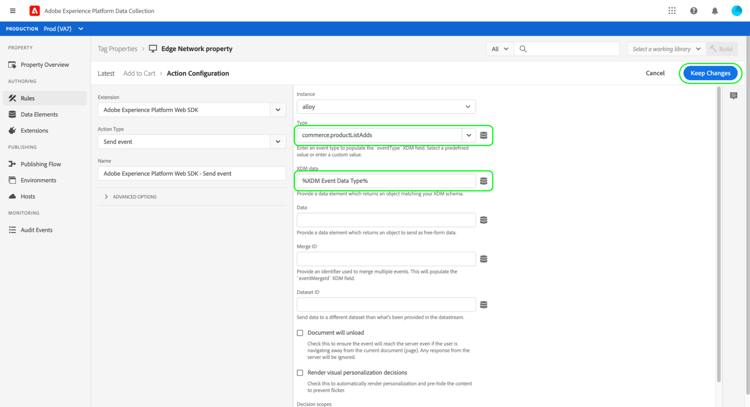750x407 pixels.
Task: Go to Rules in sidebar
Action: 45,98
